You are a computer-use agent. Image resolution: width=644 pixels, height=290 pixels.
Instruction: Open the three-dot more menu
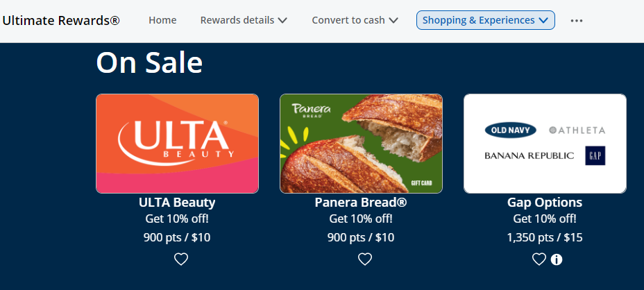click(x=576, y=21)
